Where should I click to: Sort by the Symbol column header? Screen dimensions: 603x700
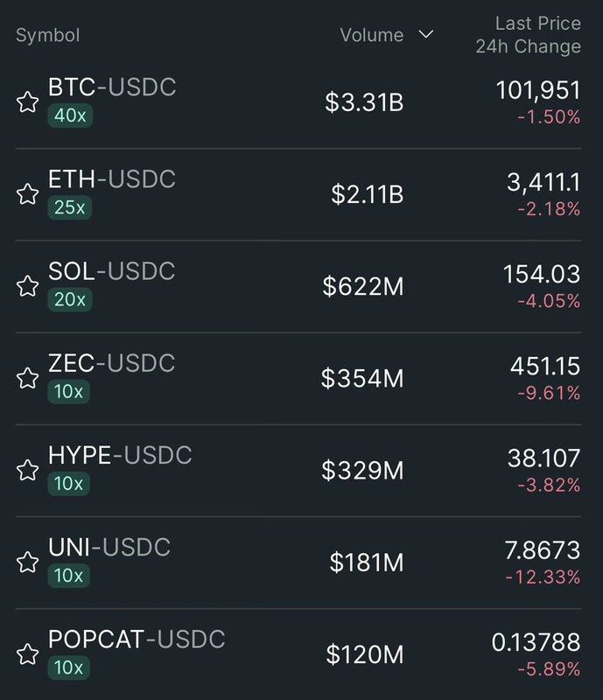[48, 36]
